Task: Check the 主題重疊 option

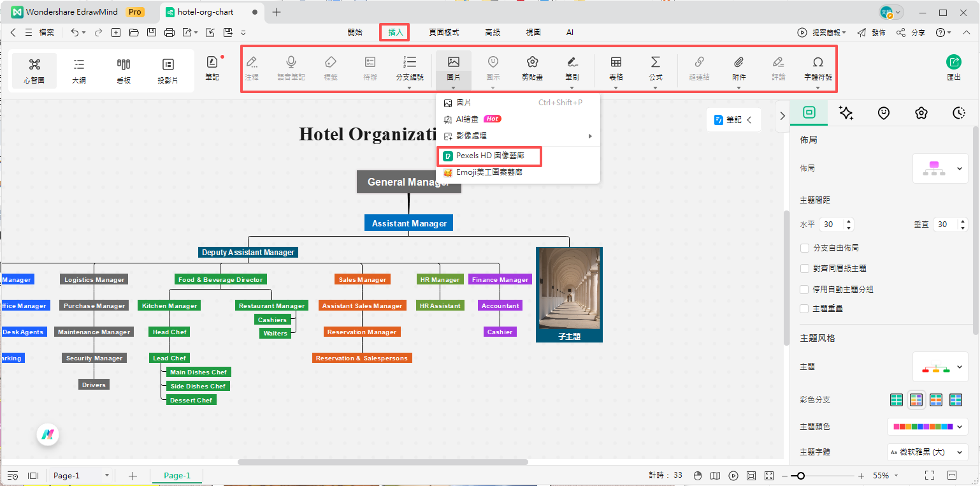Action: click(x=805, y=309)
